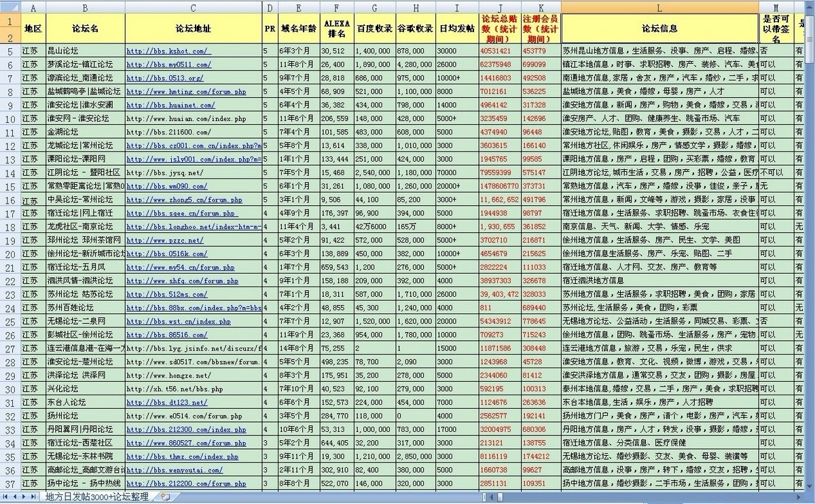The width and height of the screenshot is (815, 504).
Task: Open link http://bbs.kshot.com/
Action: [x=168, y=51]
